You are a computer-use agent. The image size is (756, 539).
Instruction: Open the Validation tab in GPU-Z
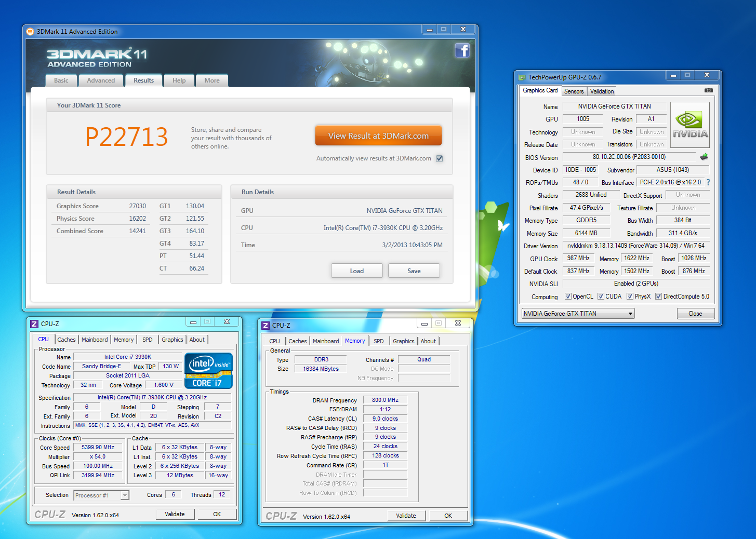click(x=602, y=91)
